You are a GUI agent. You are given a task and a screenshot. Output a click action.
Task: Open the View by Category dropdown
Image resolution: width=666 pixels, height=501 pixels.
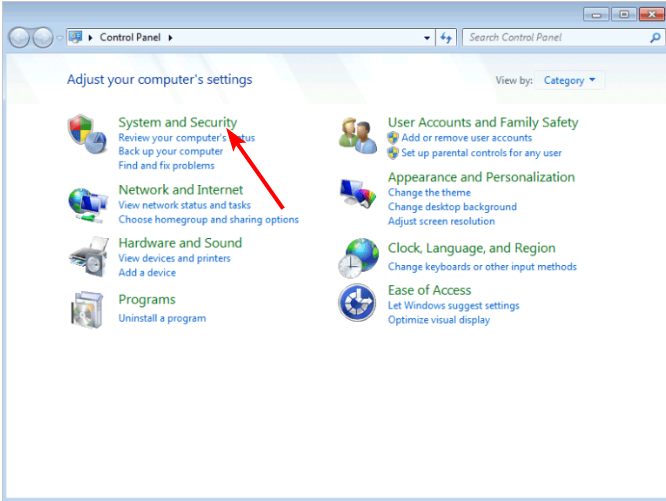coord(569,80)
